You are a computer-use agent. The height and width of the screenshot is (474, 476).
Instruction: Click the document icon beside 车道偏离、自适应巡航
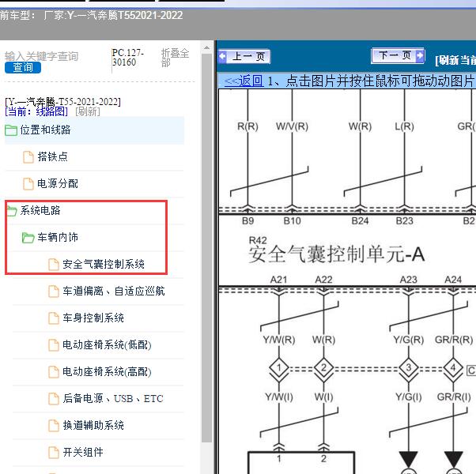(54, 292)
